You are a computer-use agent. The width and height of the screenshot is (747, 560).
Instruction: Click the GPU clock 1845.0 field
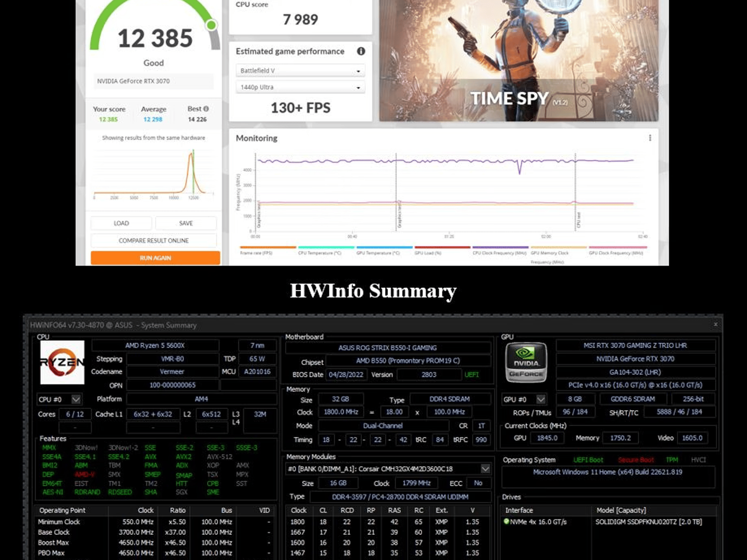click(547, 438)
